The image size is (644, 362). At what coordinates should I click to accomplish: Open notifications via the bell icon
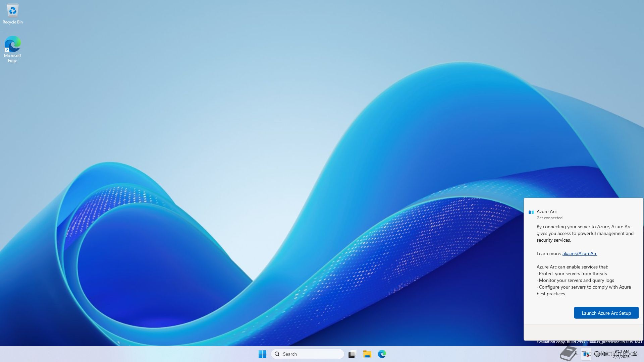click(635, 354)
